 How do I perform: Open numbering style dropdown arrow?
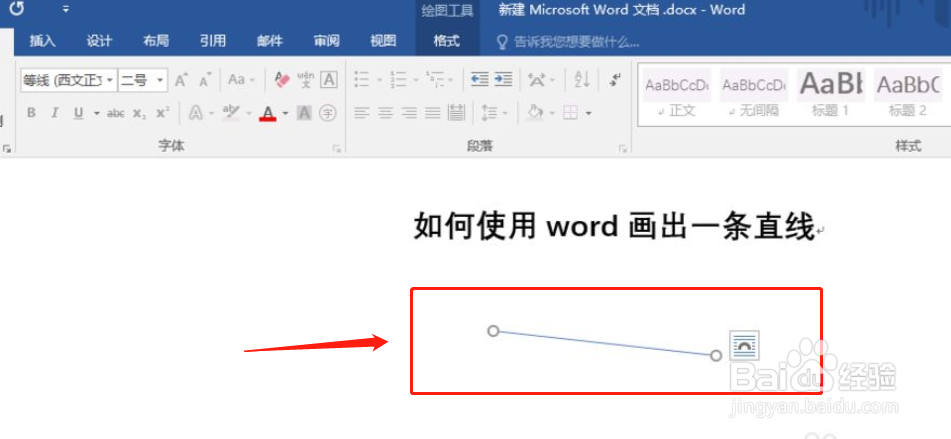[x=416, y=80]
